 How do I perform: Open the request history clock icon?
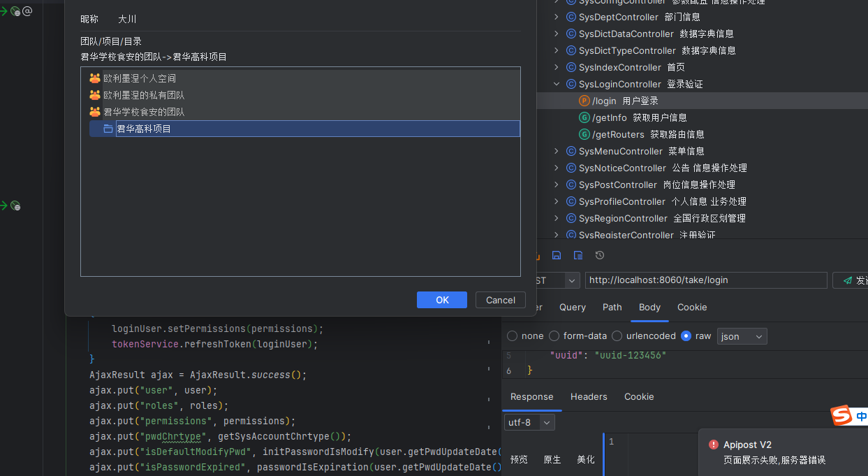[x=599, y=256]
